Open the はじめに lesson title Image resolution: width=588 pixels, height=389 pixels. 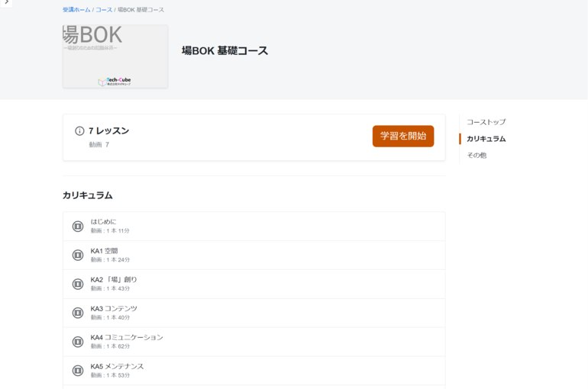point(103,222)
